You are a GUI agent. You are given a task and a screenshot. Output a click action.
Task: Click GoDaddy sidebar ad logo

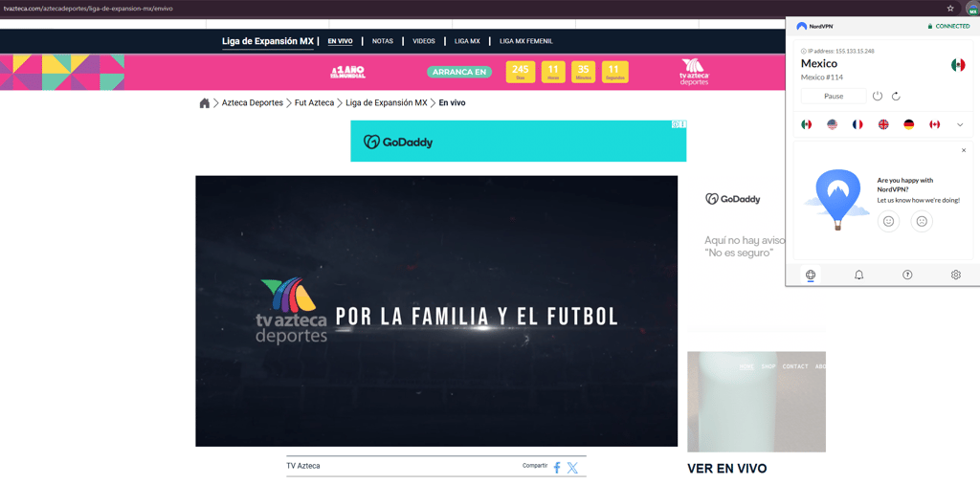[732, 199]
